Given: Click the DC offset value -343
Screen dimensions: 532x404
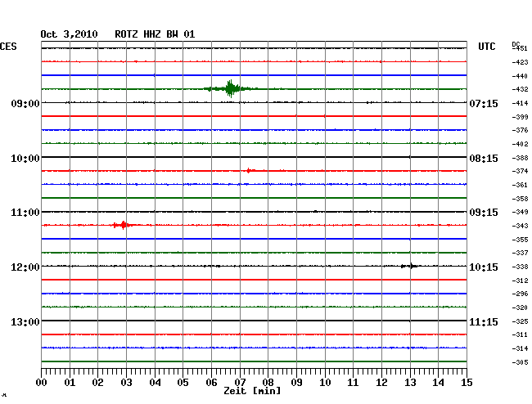Looking at the screenshot, I should pyautogui.click(x=520, y=226).
